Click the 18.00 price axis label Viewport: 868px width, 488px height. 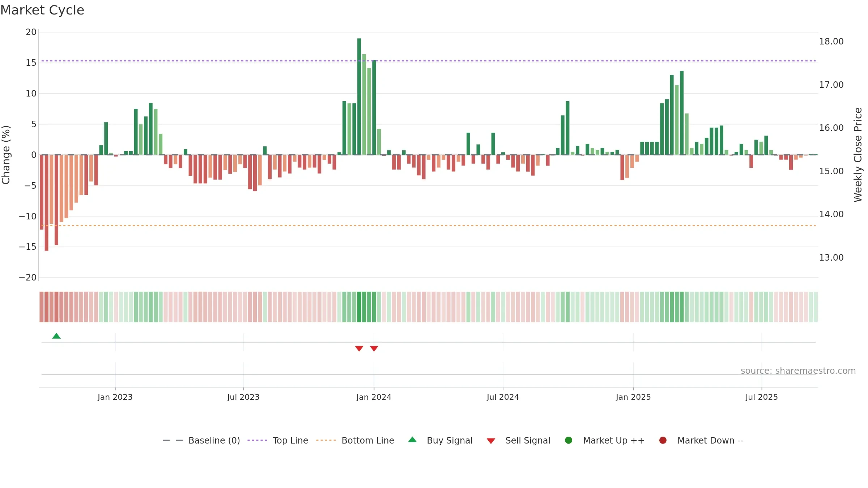tap(831, 42)
